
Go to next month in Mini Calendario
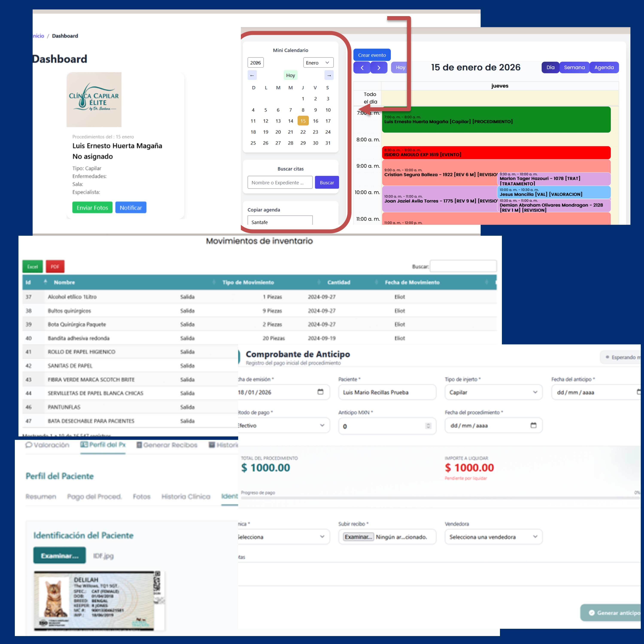329,75
